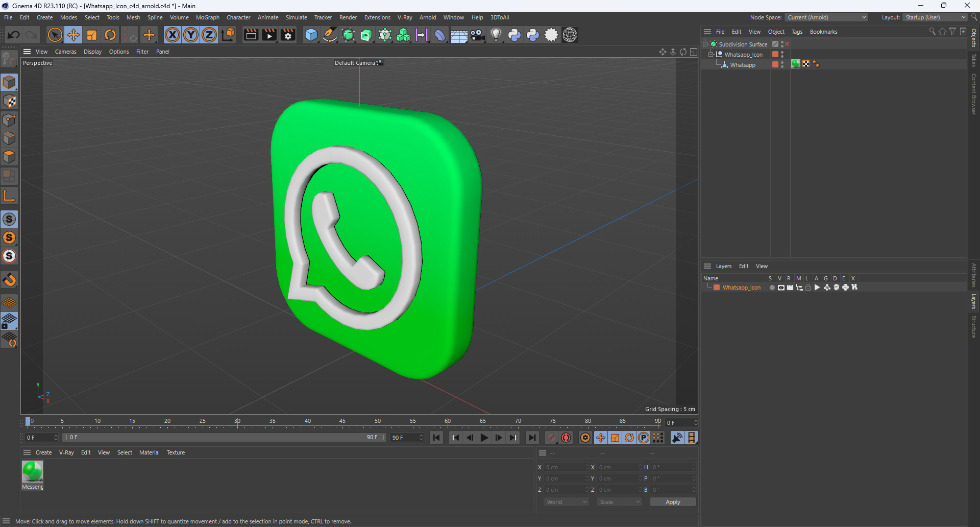Click the X position input field

567,467
